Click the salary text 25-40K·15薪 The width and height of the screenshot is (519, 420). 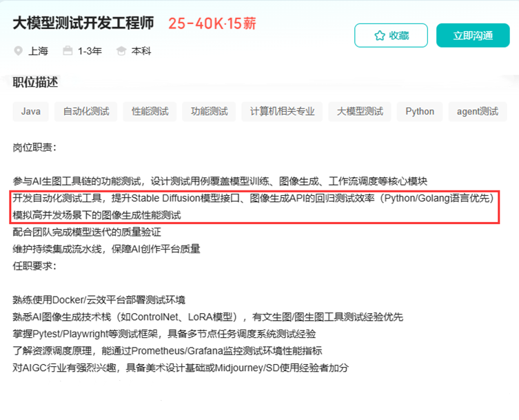point(212,23)
